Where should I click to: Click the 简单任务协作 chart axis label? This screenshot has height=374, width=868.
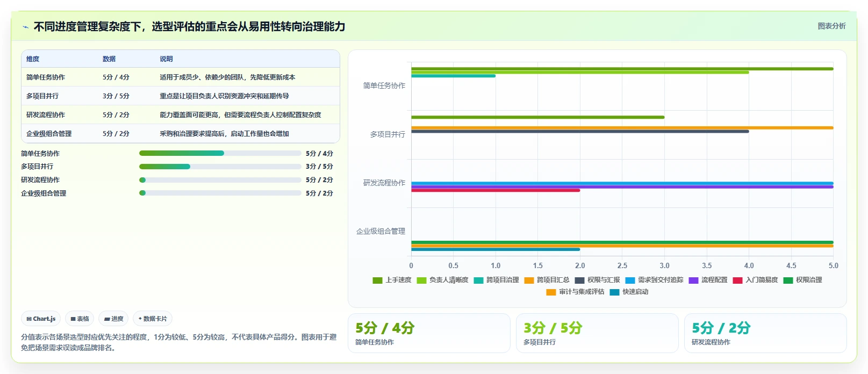click(384, 85)
